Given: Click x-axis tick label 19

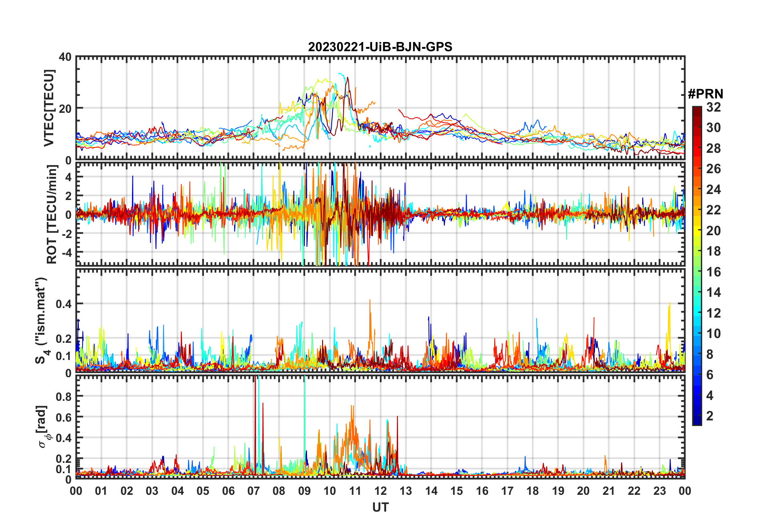Looking at the screenshot, I should click(x=558, y=491).
